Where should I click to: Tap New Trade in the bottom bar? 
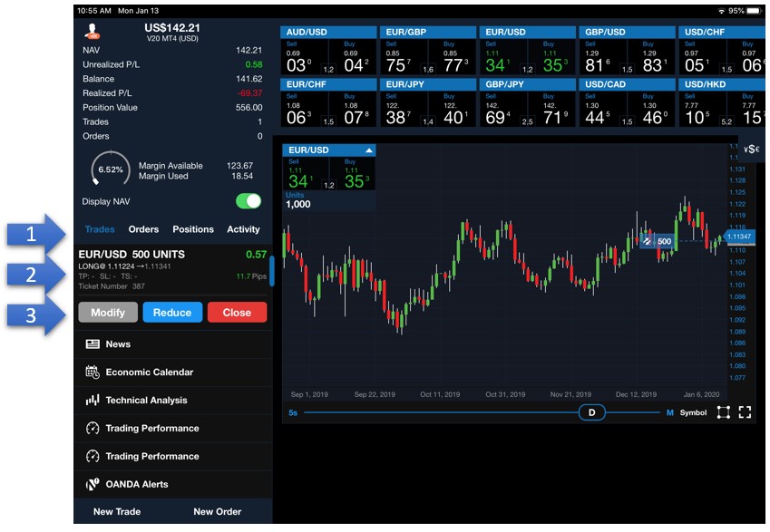click(117, 511)
